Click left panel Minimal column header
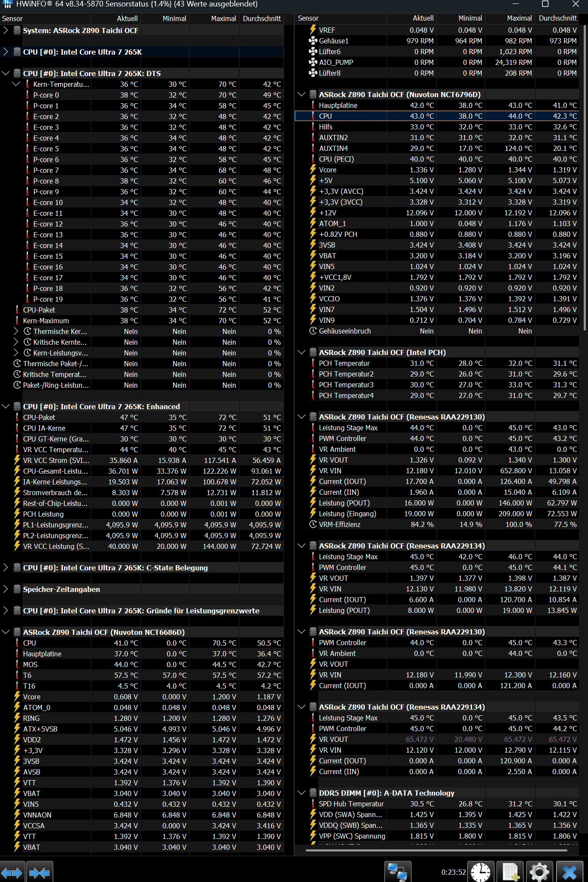The height and width of the screenshot is (882, 588). pyautogui.click(x=165, y=18)
